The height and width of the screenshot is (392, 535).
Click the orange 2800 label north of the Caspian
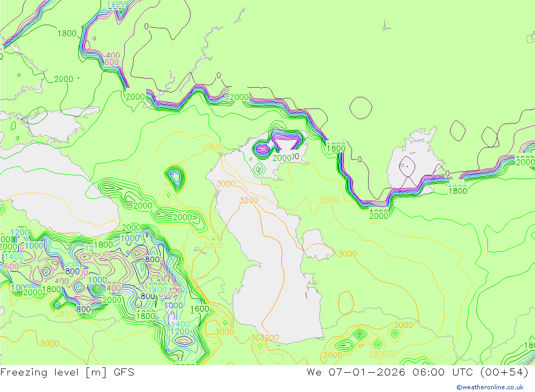(213, 147)
